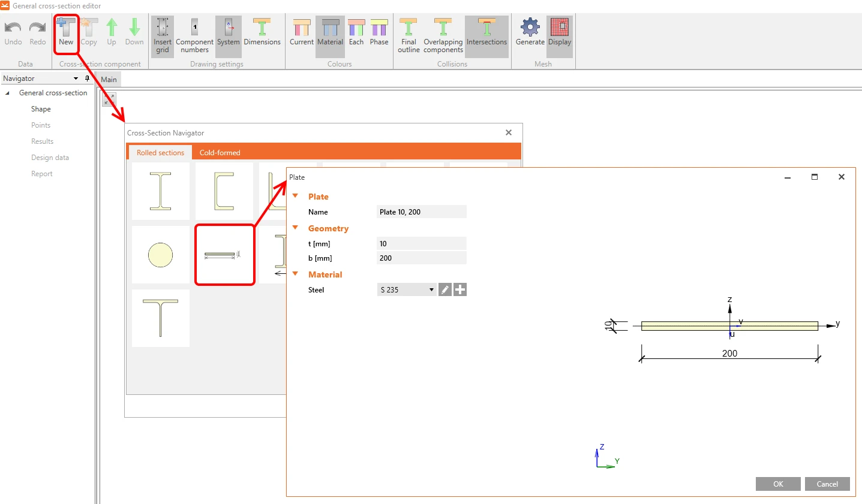Collapse the Material group
This screenshot has width=862, height=504.
click(x=295, y=274)
